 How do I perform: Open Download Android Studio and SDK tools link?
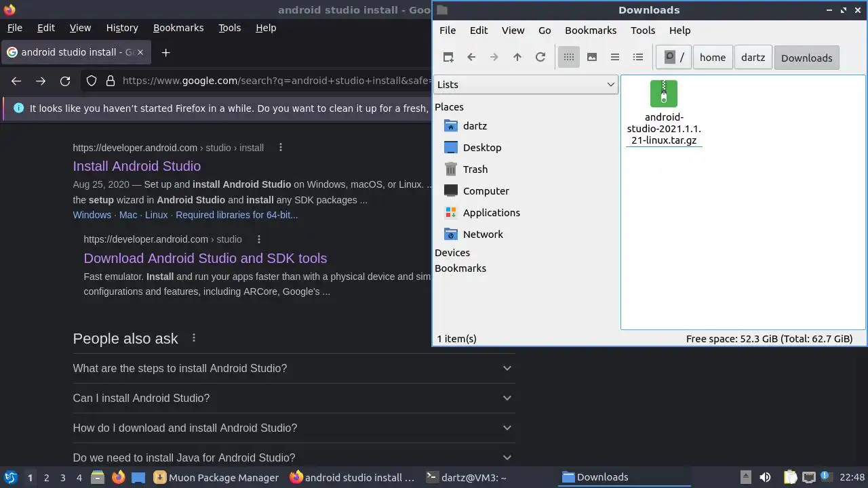coord(205,258)
